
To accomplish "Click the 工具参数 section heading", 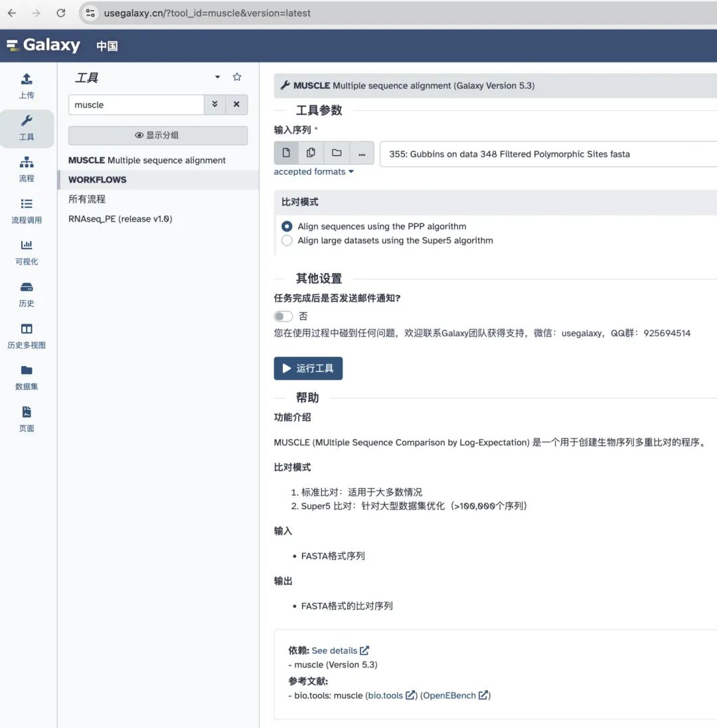I will click(x=319, y=110).
